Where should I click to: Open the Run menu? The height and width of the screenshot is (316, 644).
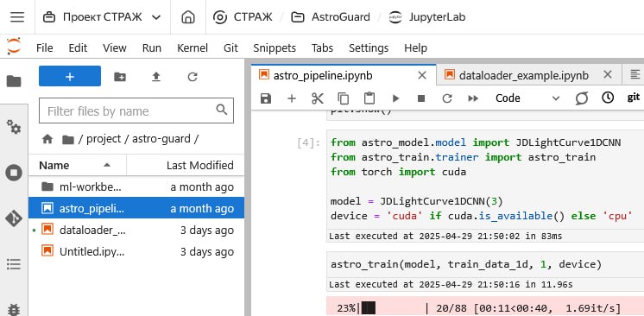click(152, 48)
